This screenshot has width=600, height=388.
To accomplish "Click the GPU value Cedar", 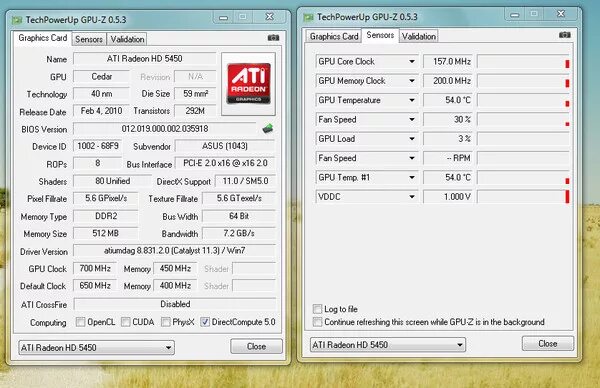I will 101,77.
